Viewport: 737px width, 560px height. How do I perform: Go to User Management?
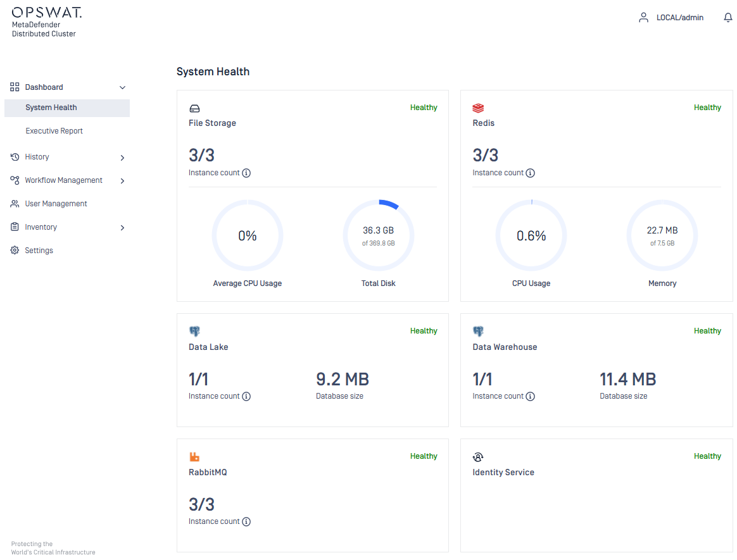point(56,204)
